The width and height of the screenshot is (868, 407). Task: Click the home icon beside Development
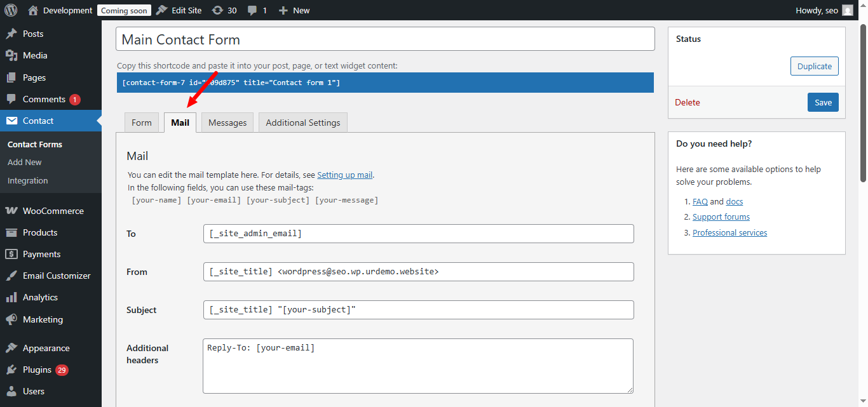click(33, 10)
